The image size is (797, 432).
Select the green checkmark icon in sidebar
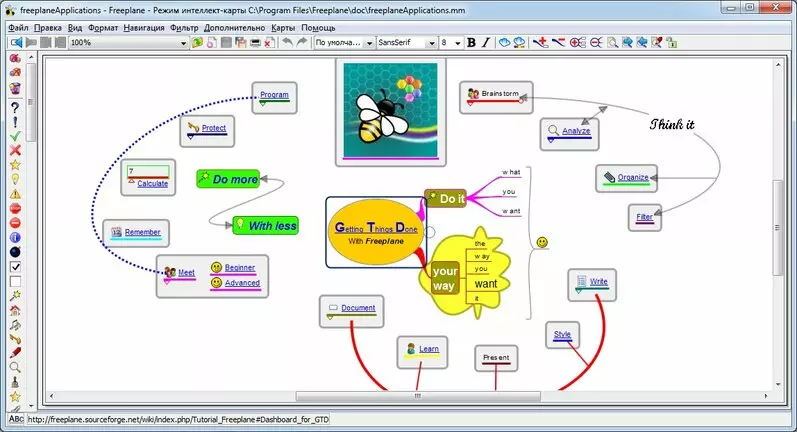tap(15, 136)
